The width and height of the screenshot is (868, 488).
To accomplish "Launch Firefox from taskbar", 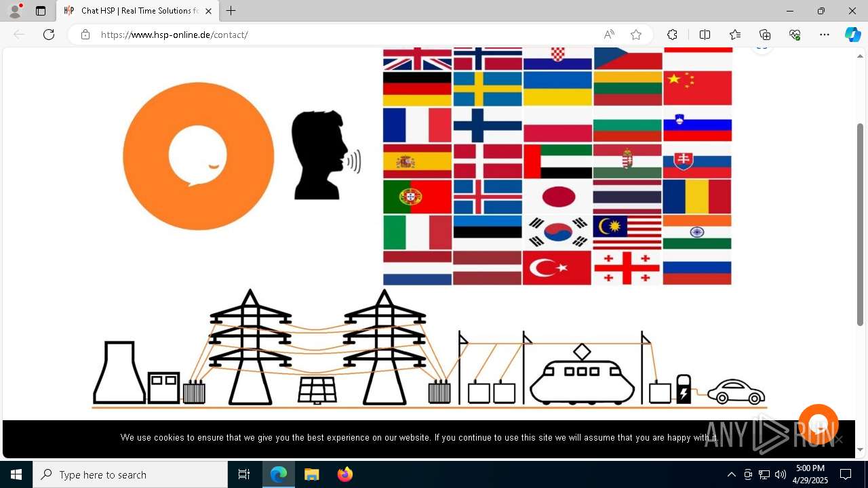I will click(x=344, y=474).
